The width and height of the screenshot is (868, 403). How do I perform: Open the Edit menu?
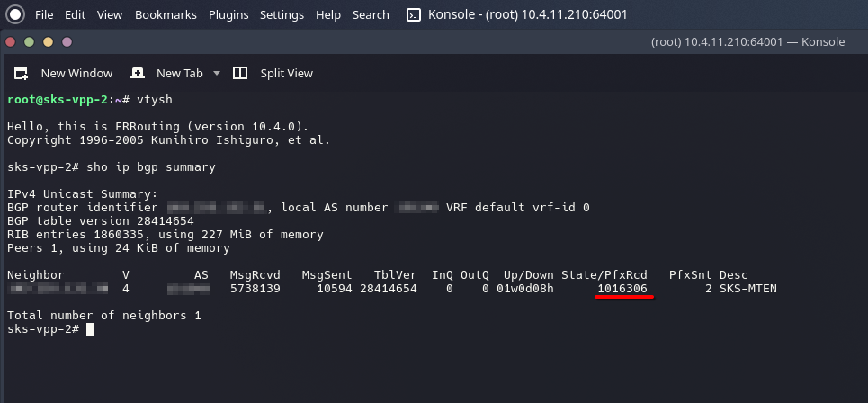(x=75, y=15)
